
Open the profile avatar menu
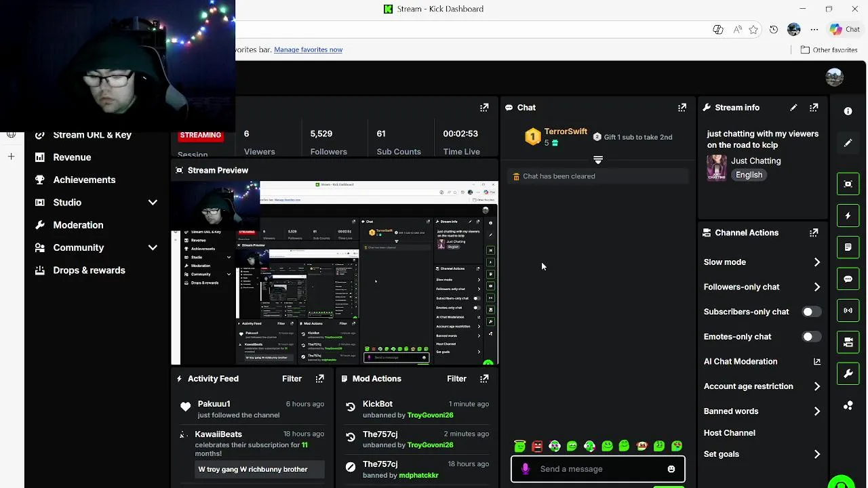pos(834,77)
